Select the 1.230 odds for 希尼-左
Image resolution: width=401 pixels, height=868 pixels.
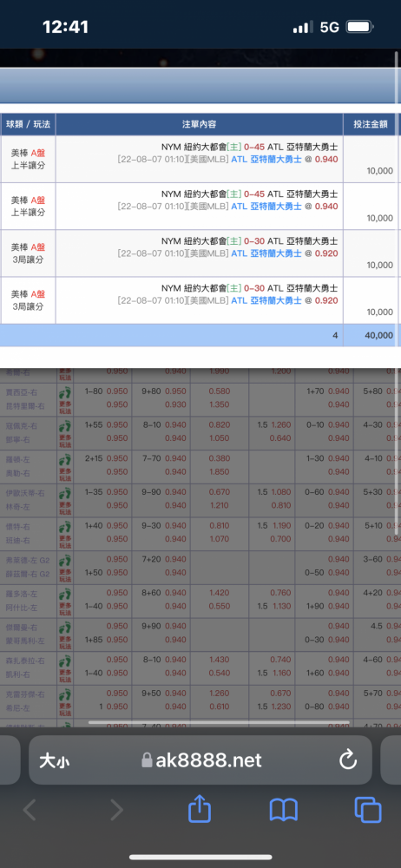[x=279, y=707]
